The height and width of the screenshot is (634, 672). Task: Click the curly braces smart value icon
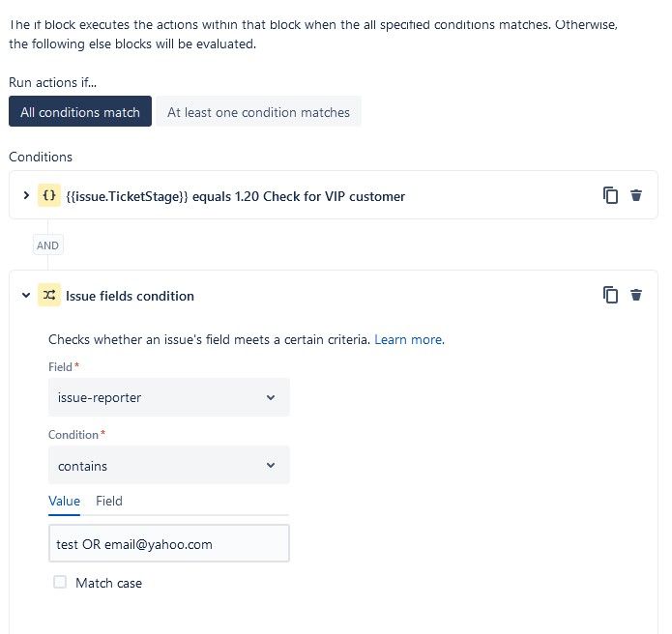click(x=49, y=195)
